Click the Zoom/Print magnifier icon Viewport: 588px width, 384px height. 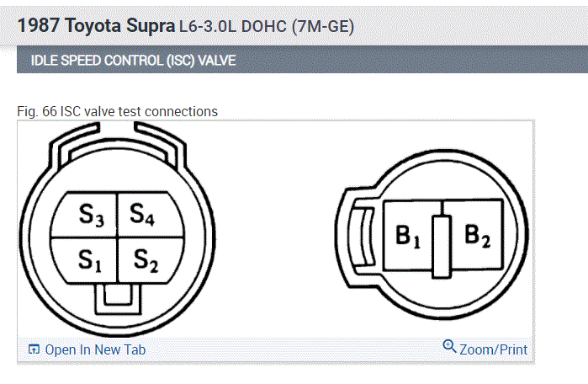(449, 347)
